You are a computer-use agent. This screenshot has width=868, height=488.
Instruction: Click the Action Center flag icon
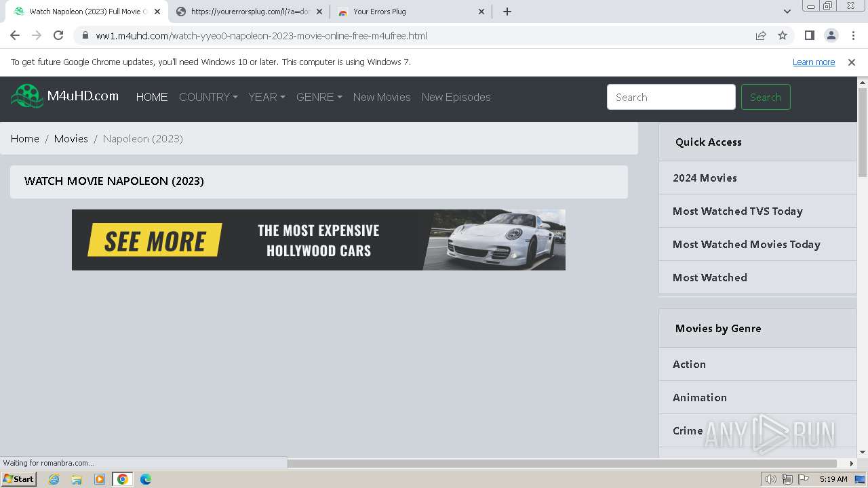tap(804, 479)
